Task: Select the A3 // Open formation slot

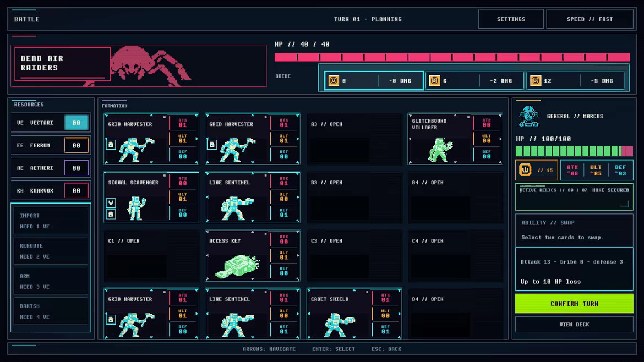Action: 354,139
